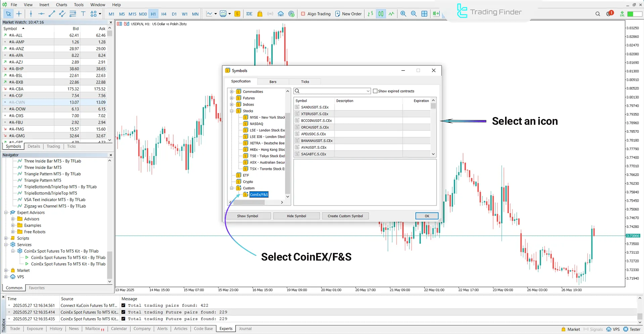Image resolution: width=644 pixels, height=334 pixels.
Task: Select the Crosshair tool
Action: pyautogui.click(x=19, y=14)
